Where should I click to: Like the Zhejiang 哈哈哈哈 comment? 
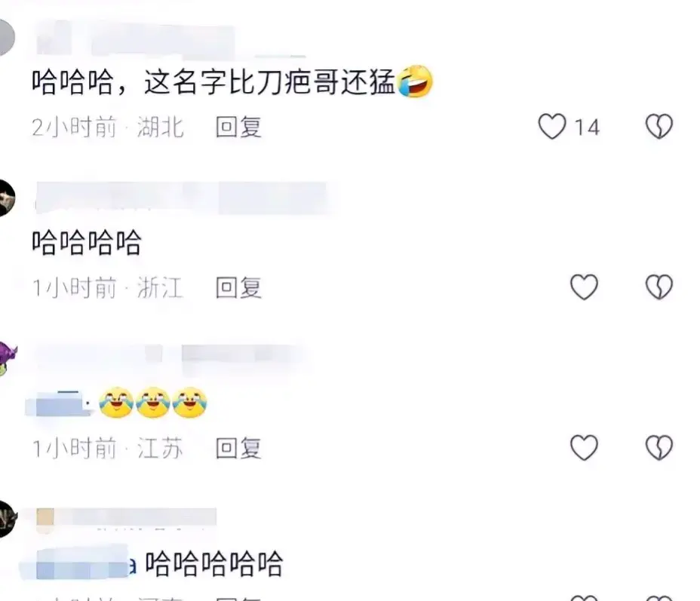584,287
